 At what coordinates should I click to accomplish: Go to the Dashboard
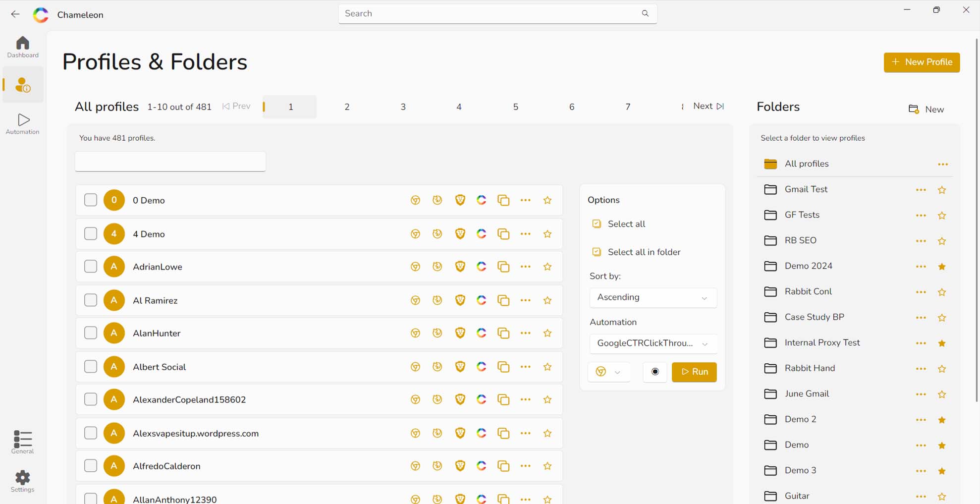tap(23, 47)
